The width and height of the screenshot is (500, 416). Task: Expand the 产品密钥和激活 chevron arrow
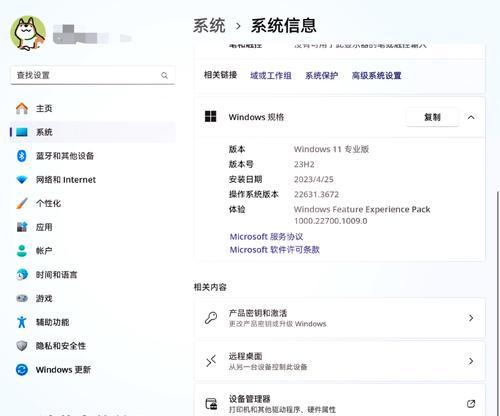(471, 318)
